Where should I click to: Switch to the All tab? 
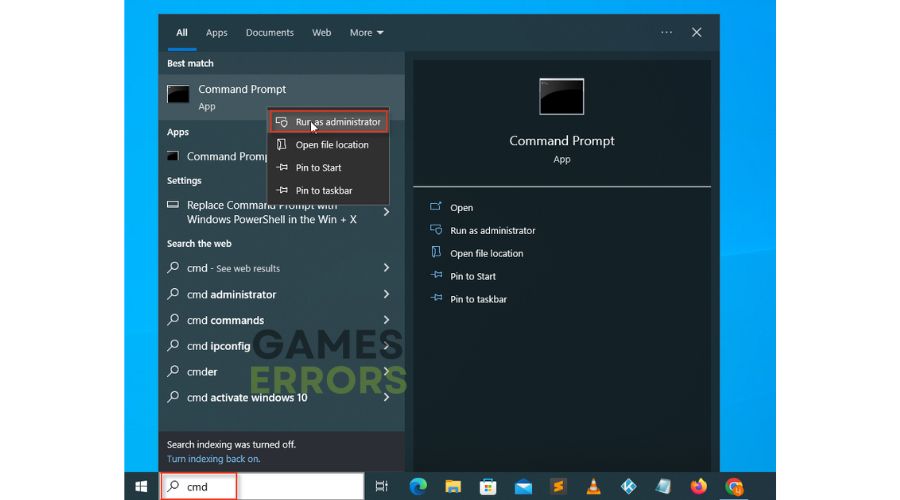[182, 33]
